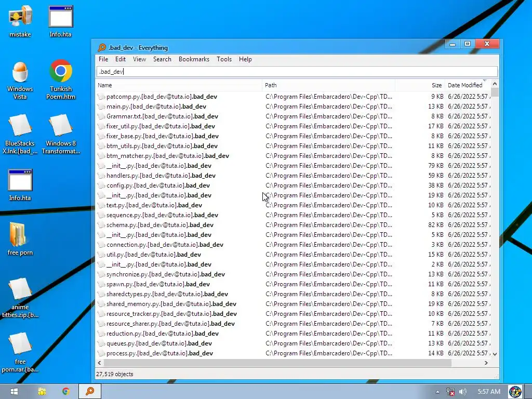
Task: Open the Tools menu
Action: tap(224, 59)
